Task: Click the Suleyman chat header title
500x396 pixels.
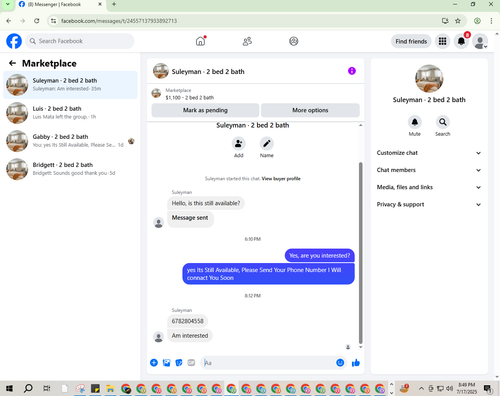Action: [x=208, y=72]
